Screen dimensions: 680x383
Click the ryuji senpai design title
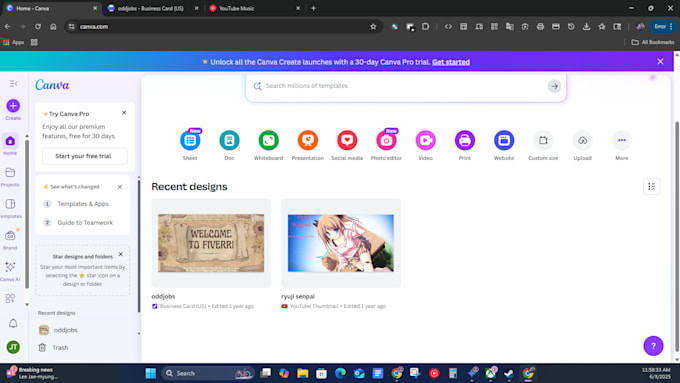click(298, 296)
